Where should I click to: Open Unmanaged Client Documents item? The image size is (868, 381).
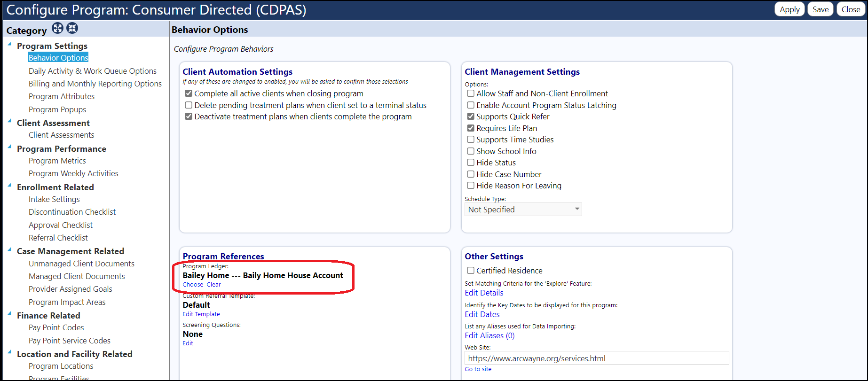pyautogui.click(x=81, y=264)
